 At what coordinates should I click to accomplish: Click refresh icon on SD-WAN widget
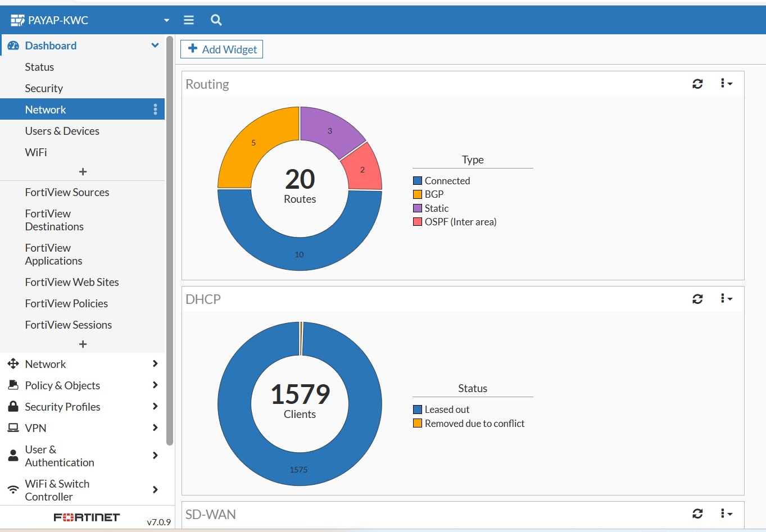697,513
